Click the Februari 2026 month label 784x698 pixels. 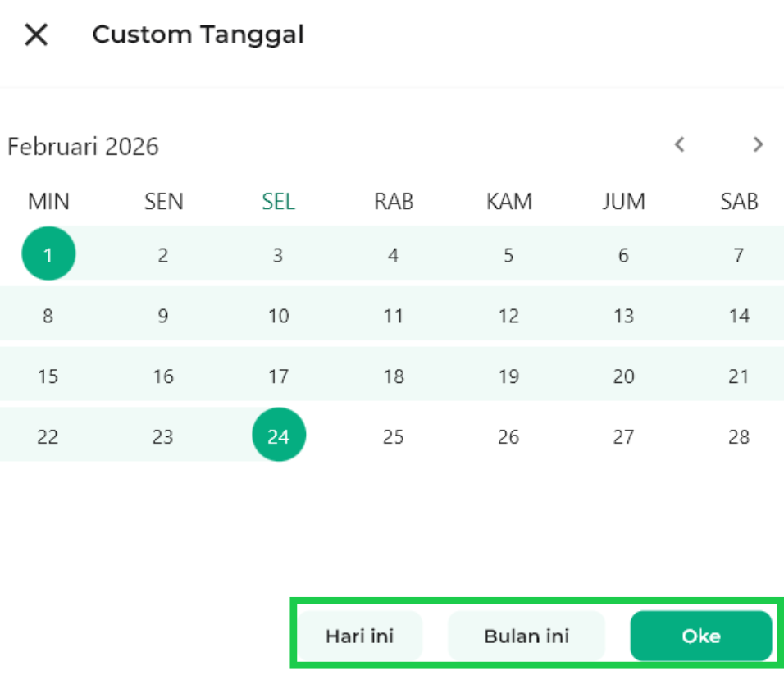[x=83, y=147]
